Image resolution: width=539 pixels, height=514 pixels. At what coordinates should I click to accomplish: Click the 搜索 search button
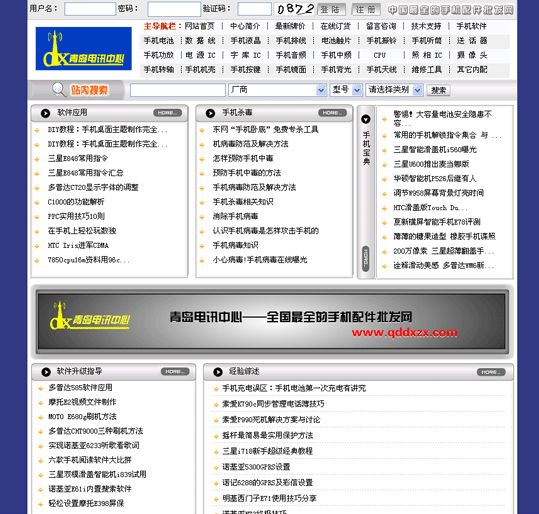(439, 90)
